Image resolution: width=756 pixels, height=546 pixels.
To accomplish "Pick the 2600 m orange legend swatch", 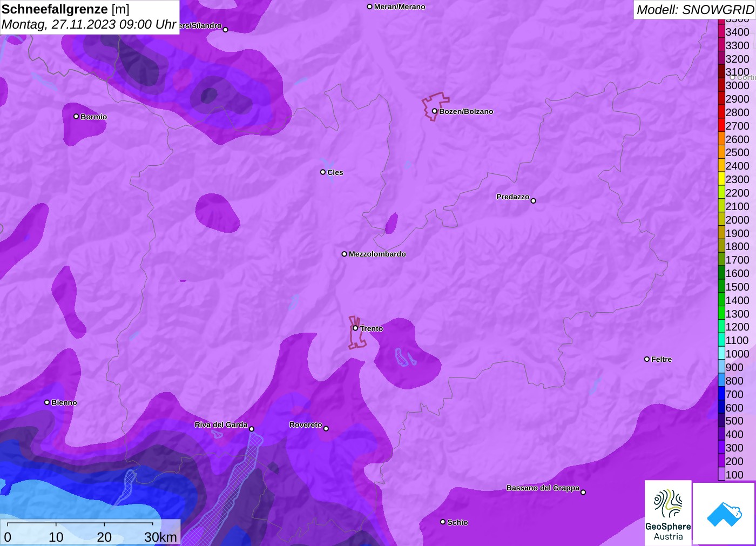I will (x=721, y=139).
